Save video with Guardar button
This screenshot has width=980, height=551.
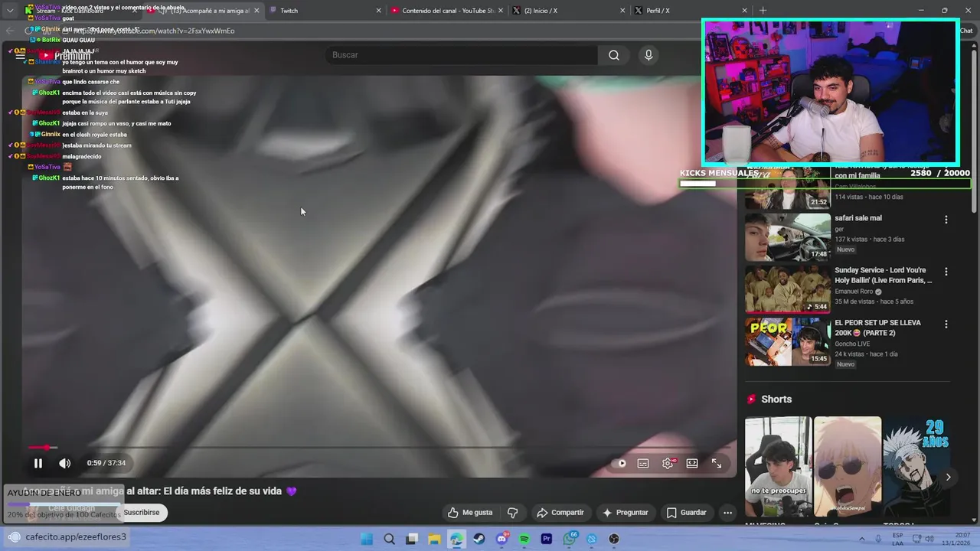pyautogui.click(x=687, y=513)
